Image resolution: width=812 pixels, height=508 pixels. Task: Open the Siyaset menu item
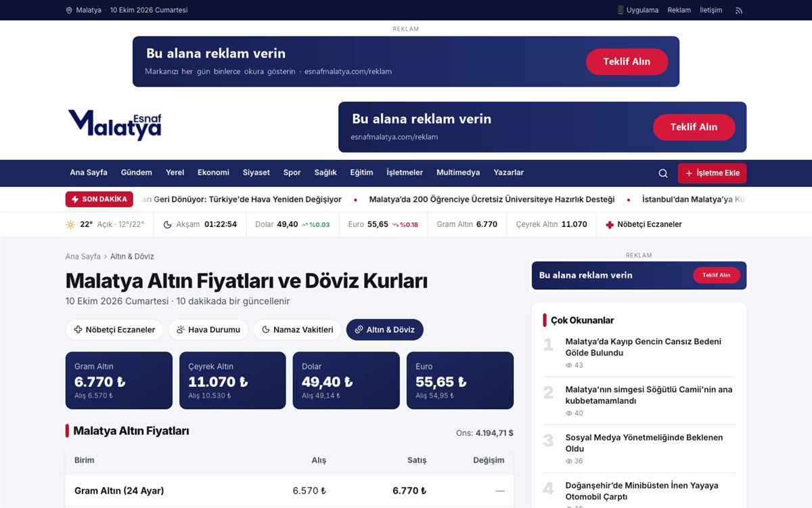(x=256, y=173)
